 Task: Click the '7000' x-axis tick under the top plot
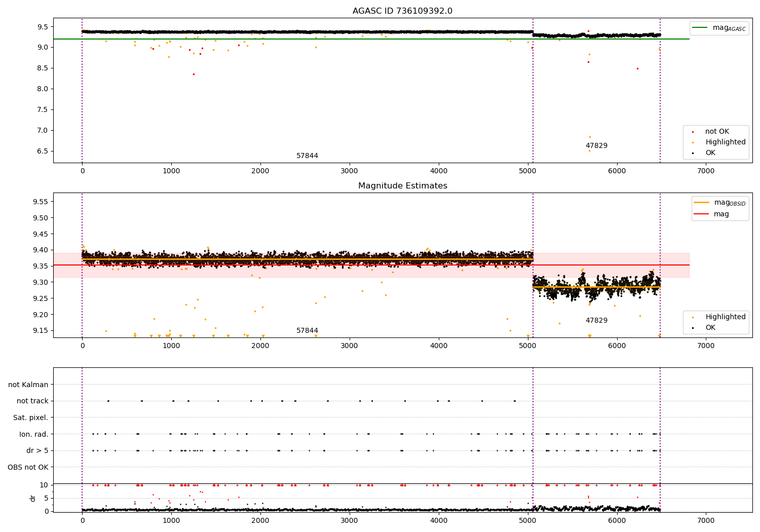(x=706, y=171)
